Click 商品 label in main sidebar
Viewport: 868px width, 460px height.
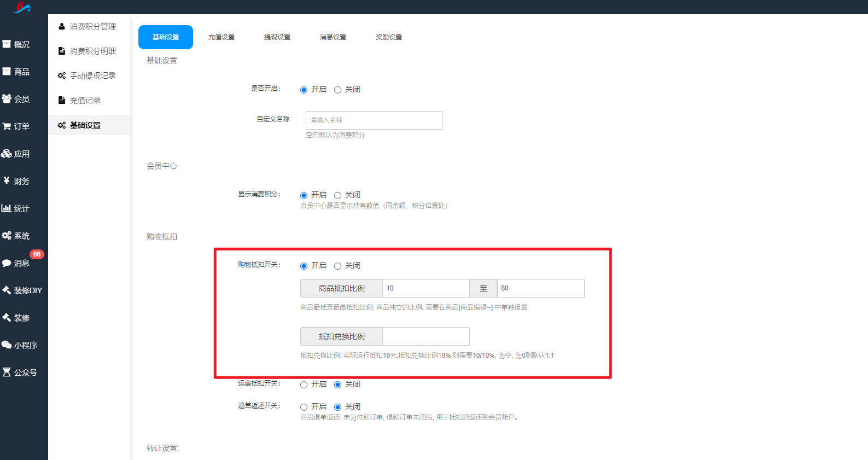pos(22,72)
